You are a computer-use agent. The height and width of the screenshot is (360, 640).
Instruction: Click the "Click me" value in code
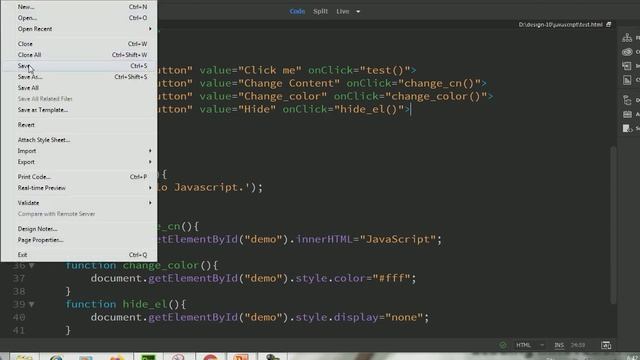[x=269, y=70]
